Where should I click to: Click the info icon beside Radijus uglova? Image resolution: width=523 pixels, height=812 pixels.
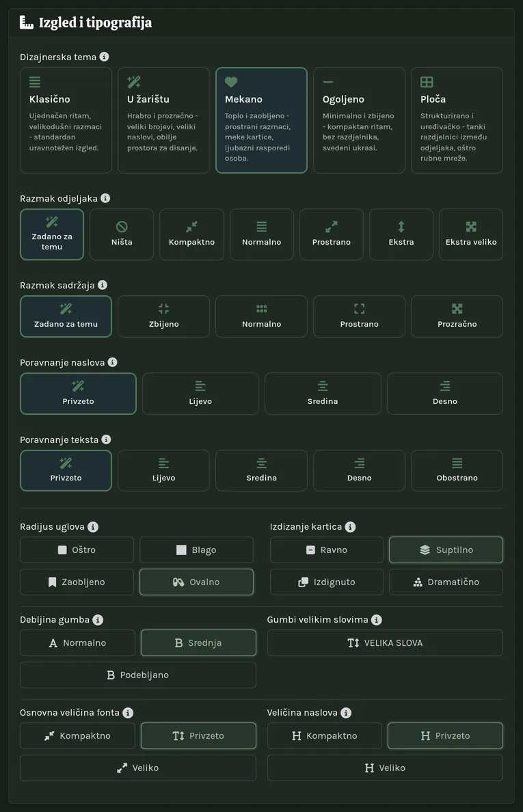[x=93, y=527]
